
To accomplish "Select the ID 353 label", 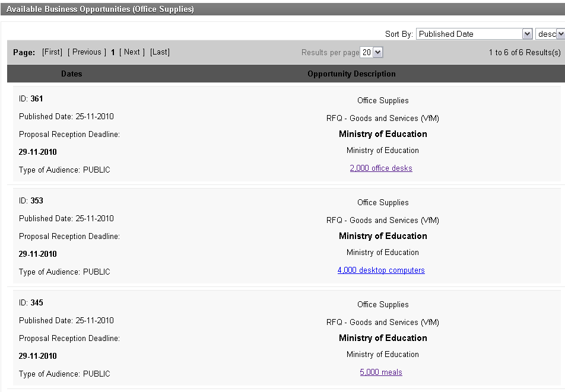I will pos(31,200).
